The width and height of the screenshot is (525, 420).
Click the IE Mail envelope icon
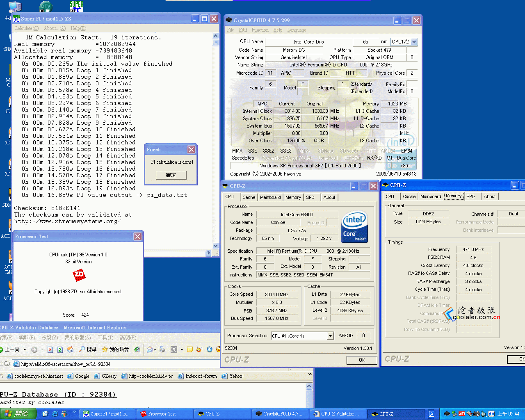click(150, 349)
